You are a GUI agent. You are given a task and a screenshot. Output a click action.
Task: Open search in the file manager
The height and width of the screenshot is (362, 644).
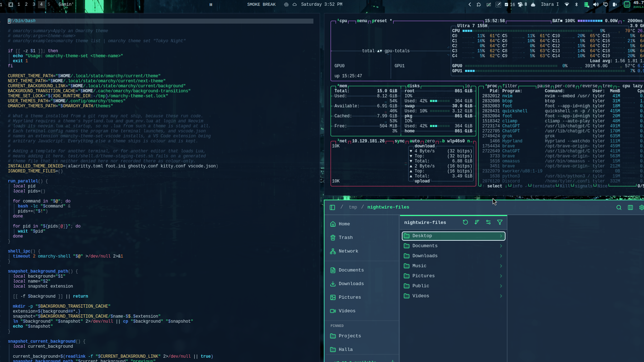(619, 207)
